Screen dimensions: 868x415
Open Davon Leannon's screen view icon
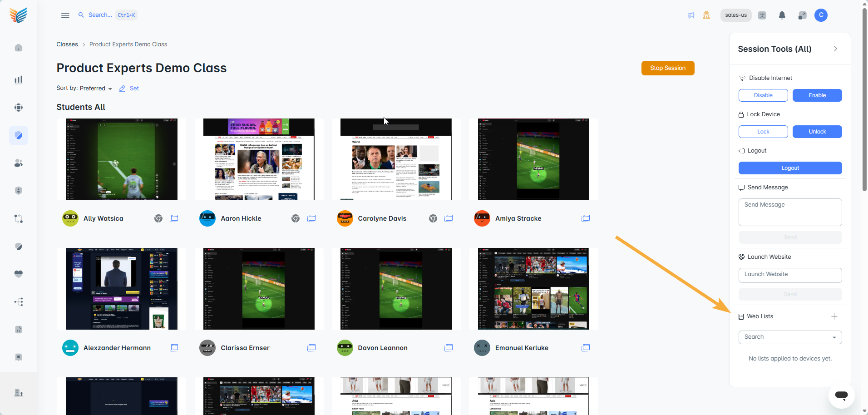[449, 348]
